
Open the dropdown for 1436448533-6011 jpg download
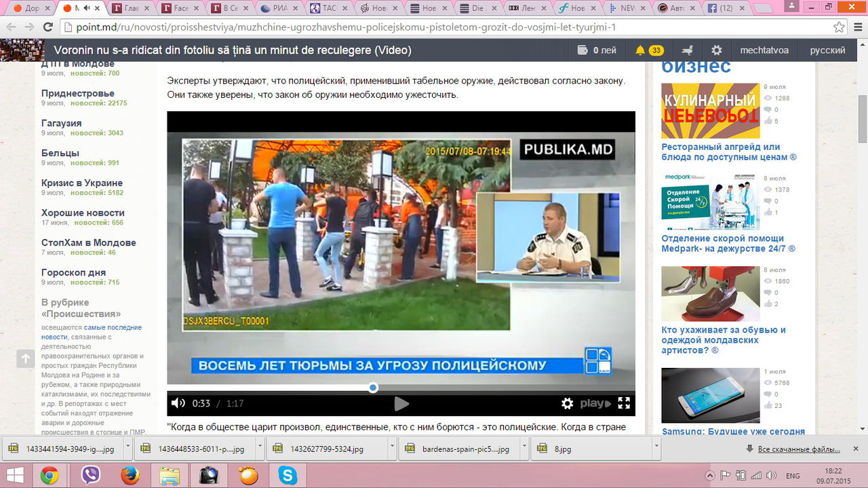click(260, 449)
